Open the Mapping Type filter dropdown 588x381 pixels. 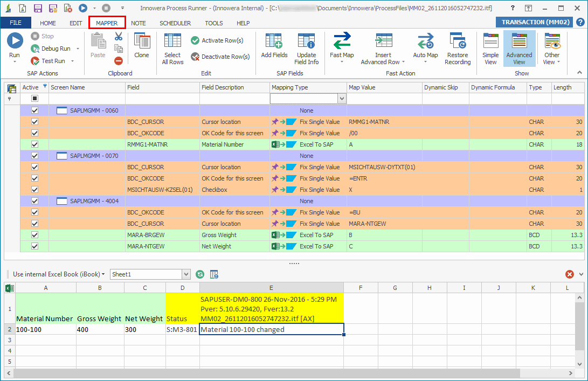tap(342, 98)
